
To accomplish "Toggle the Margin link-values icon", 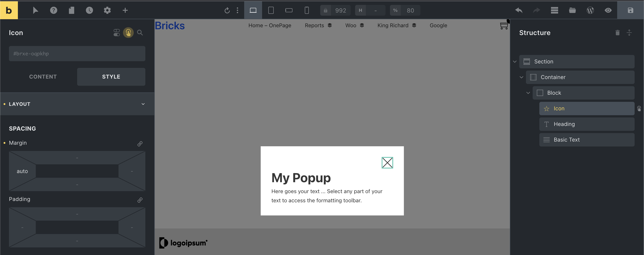I will (x=140, y=144).
